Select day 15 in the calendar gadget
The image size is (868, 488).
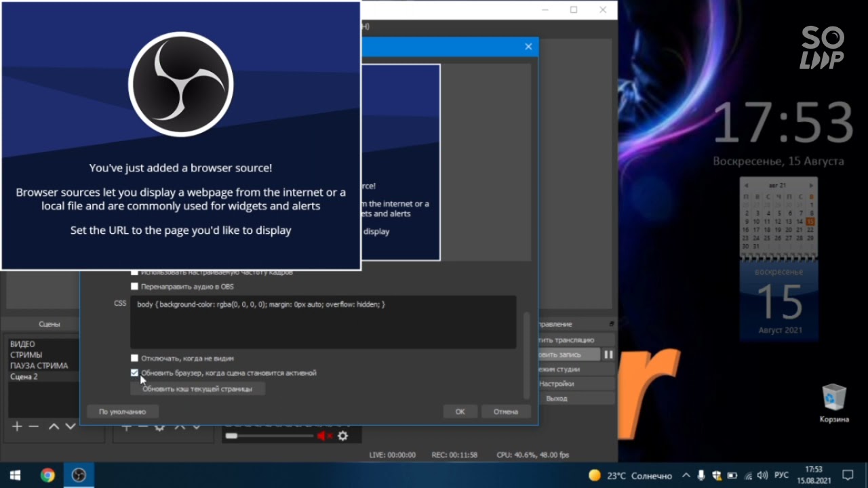click(810, 222)
